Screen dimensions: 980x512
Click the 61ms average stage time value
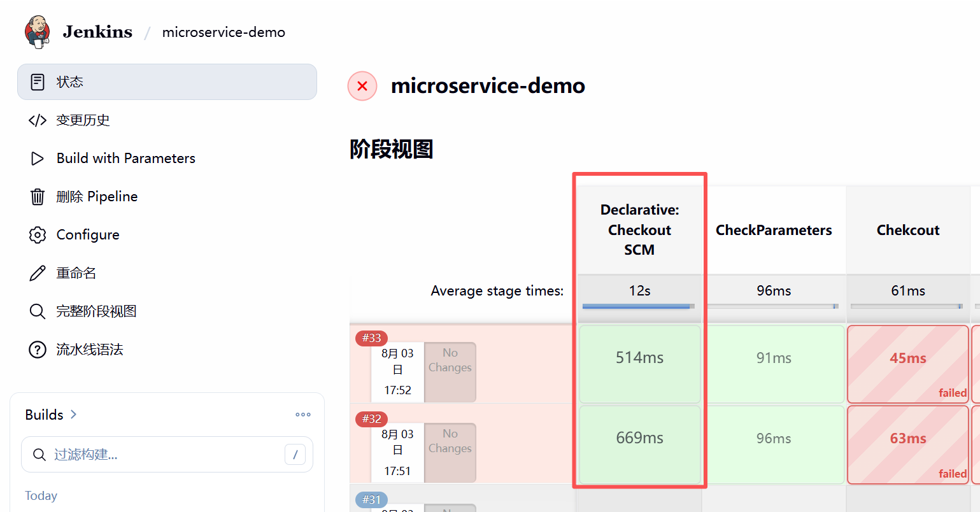point(908,291)
